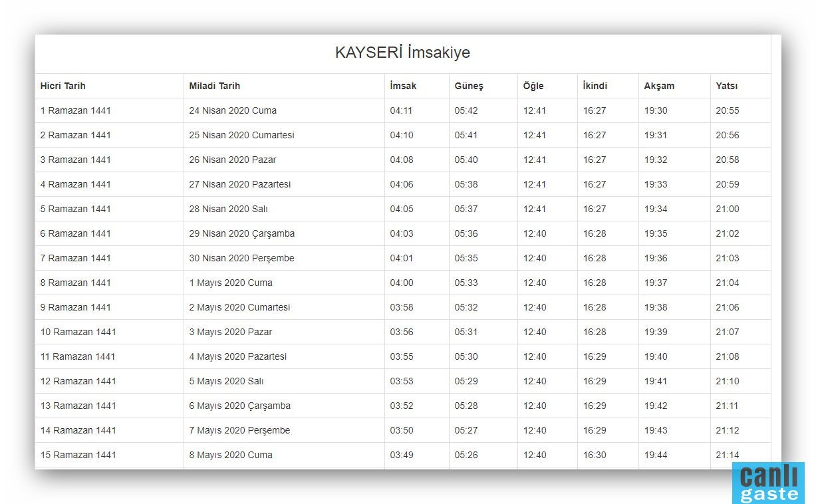Click İmsak time '04:08'
This screenshot has height=504, width=816.
(x=401, y=160)
